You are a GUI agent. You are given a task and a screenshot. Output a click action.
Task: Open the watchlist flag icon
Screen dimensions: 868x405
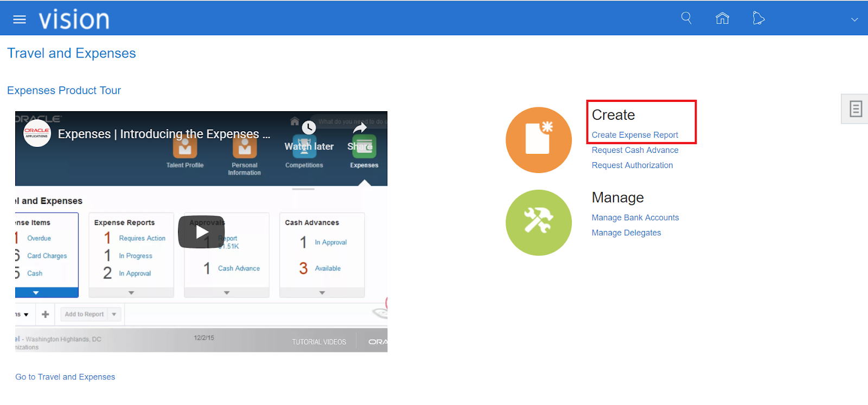(x=758, y=18)
